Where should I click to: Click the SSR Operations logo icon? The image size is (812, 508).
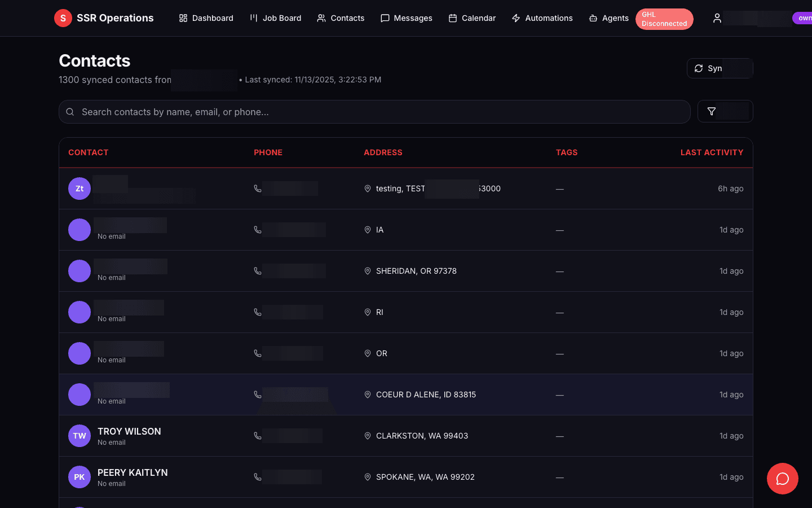click(x=63, y=17)
